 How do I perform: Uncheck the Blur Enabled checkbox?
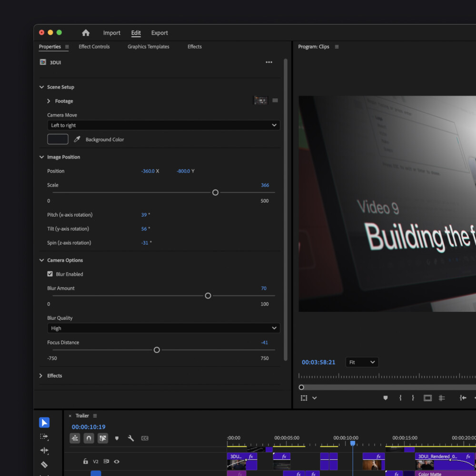[x=50, y=274]
